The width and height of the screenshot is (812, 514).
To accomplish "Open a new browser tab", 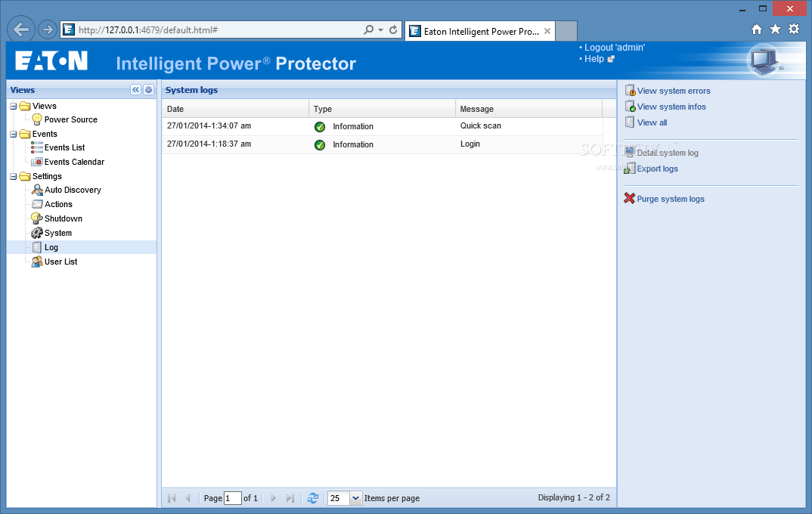I will click(566, 31).
